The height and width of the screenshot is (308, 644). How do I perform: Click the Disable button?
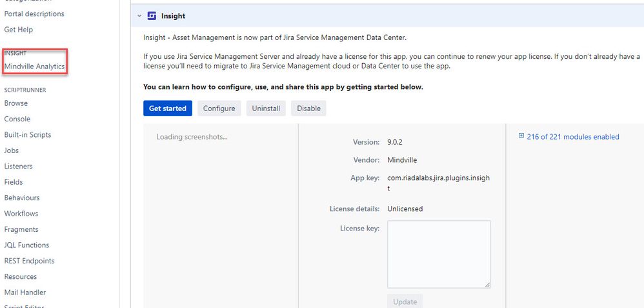pyautogui.click(x=309, y=108)
